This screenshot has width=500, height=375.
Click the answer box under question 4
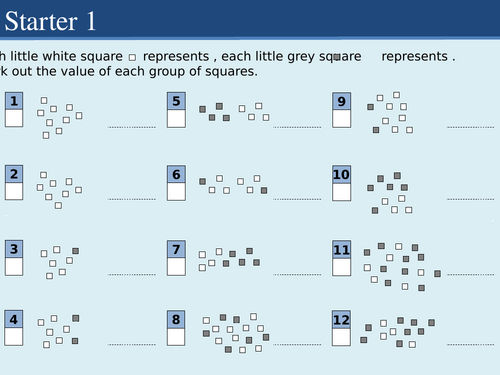[14, 337]
